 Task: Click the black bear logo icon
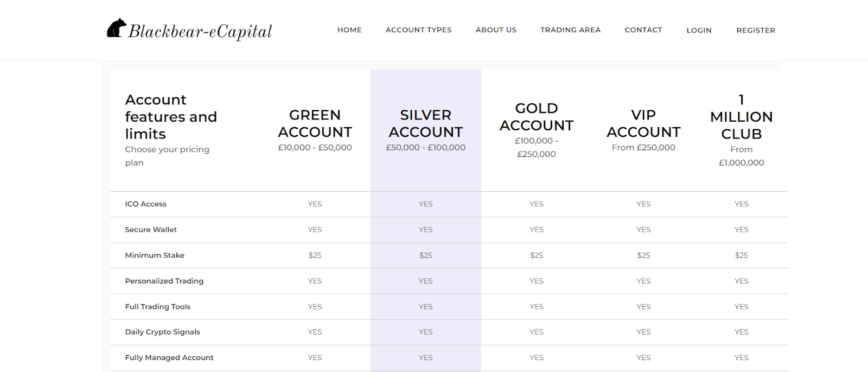tap(116, 28)
